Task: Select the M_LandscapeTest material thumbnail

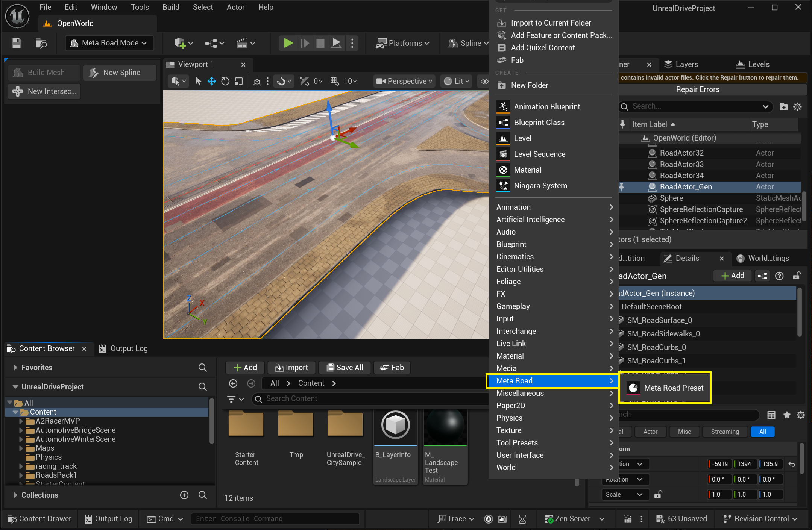Action: coord(445,428)
